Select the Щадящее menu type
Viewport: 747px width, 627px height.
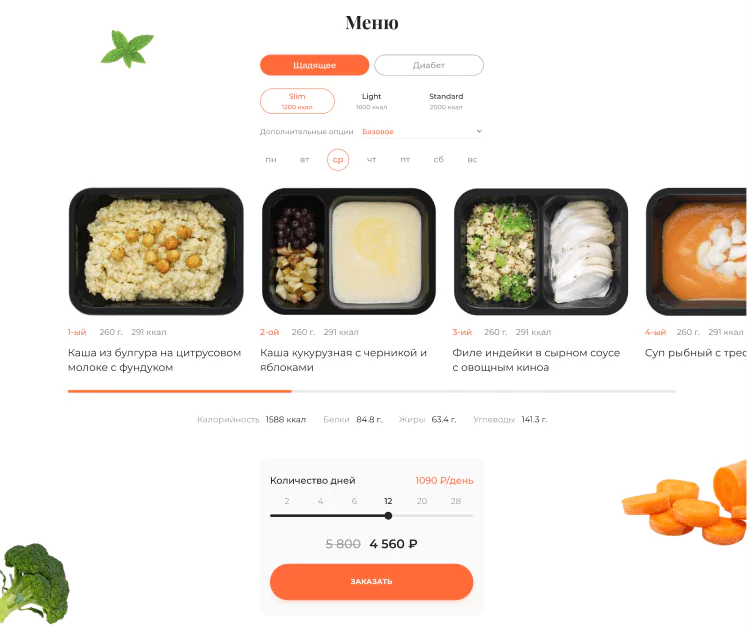click(x=314, y=65)
